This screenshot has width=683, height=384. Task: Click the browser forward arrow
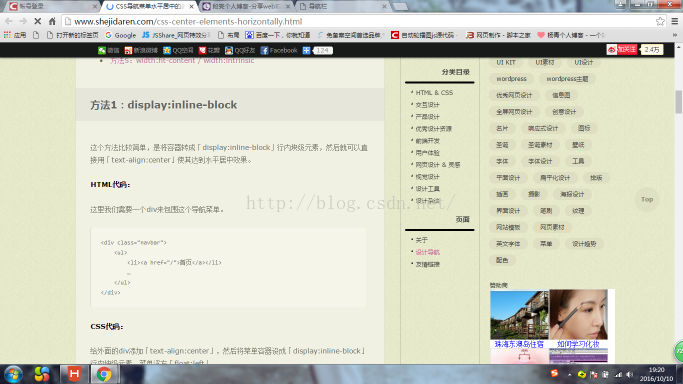tap(23, 21)
